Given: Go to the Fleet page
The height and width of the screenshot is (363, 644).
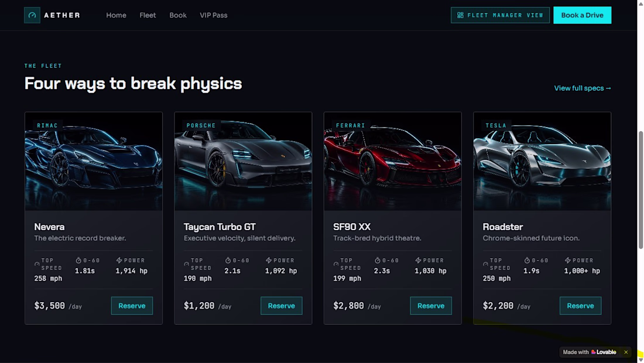Looking at the screenshot, I should coord(148,15).
